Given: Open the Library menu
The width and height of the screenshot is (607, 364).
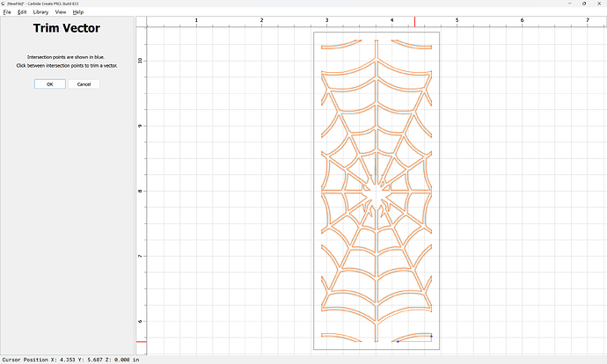Looking at the screenshot, I should point(40,12).
